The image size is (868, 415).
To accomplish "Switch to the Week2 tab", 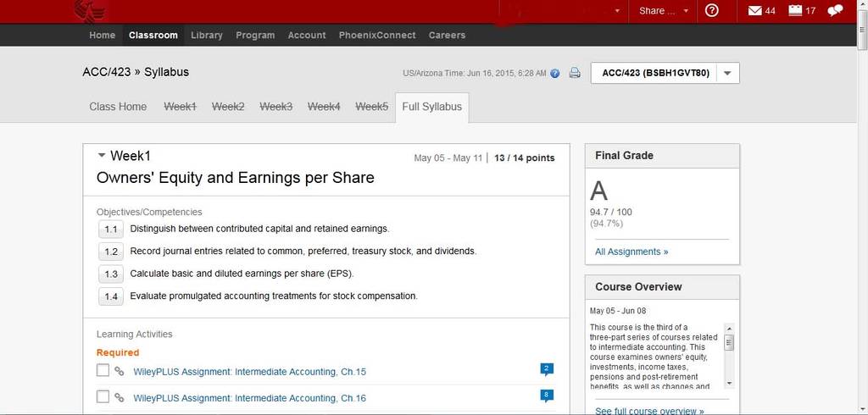I will pyautogui.click(x=228, y=107).
